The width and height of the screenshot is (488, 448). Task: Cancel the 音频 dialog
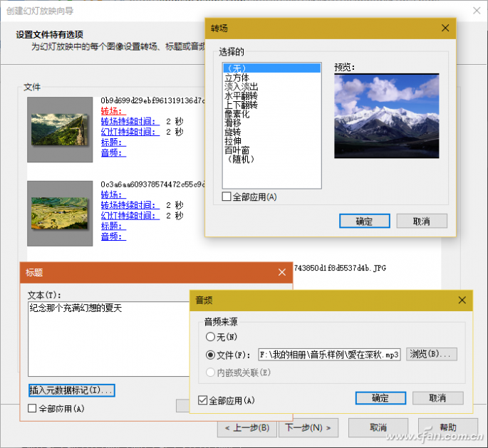click(x=438, y=398)
